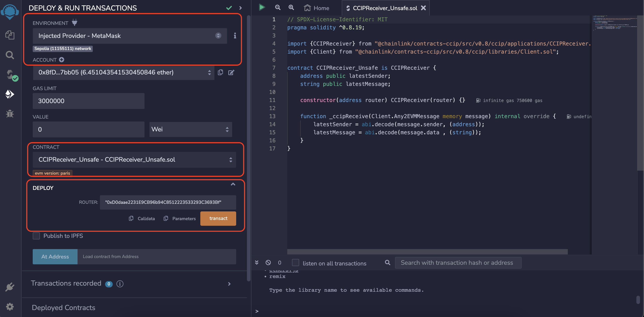This screenshot has height=317, width=644.
Task: Open the Debugger bug icon
Action: tap(10, 114)
